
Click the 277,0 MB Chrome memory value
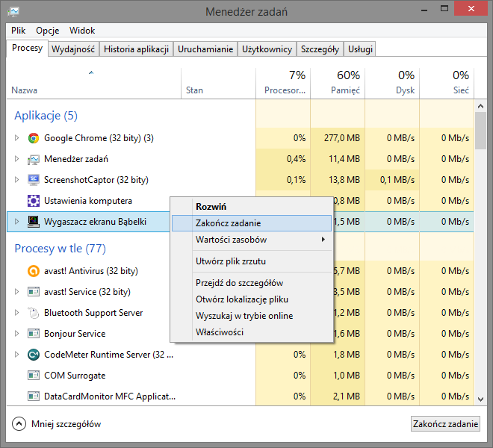[x=342, y=138]
